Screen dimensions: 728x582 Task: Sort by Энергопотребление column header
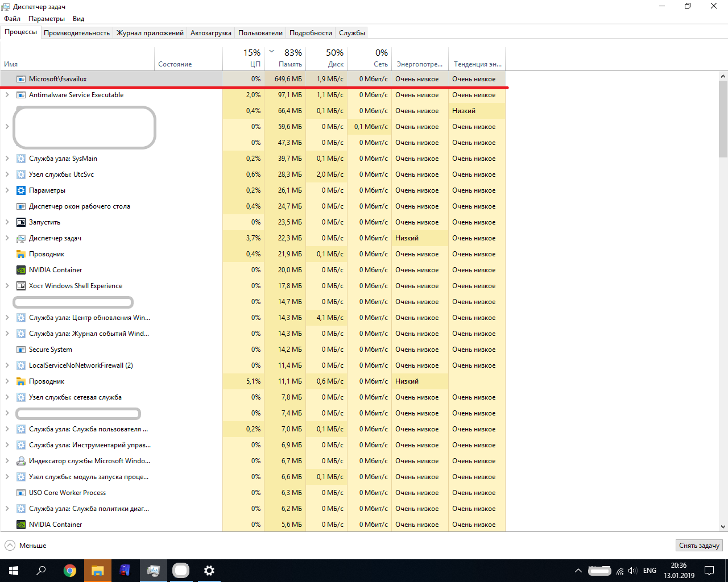(420, 58)
